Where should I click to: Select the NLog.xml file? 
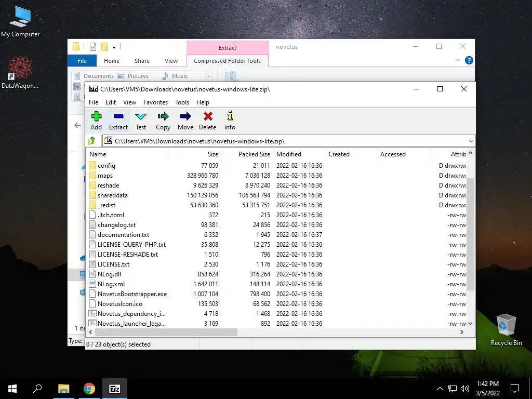111,284
